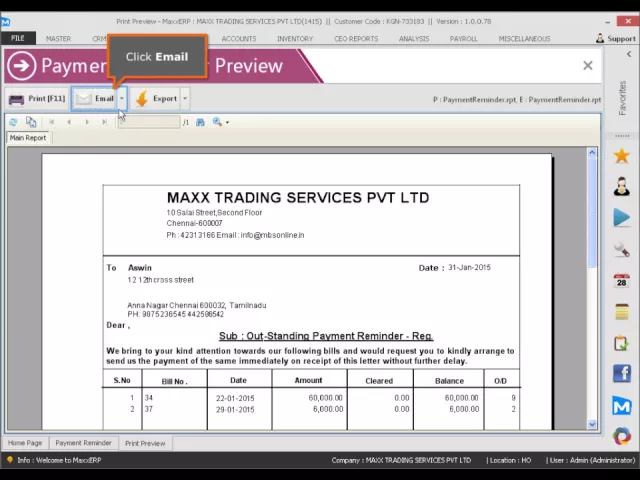Viewport: 640px width, 480px height.
Task: Select the Main Report tab
Action: pyautogui.click(x=28, y=138)
